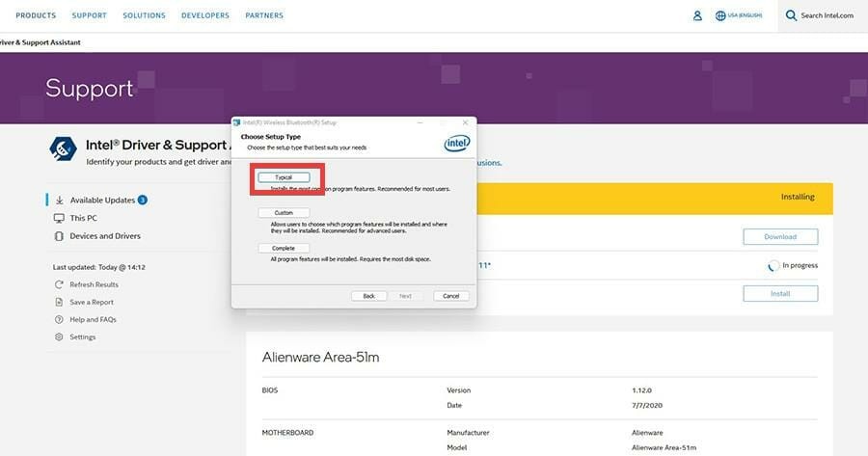Click the Save a Report link
Viewport: 868px width, 456px height.
pos(92,302)
